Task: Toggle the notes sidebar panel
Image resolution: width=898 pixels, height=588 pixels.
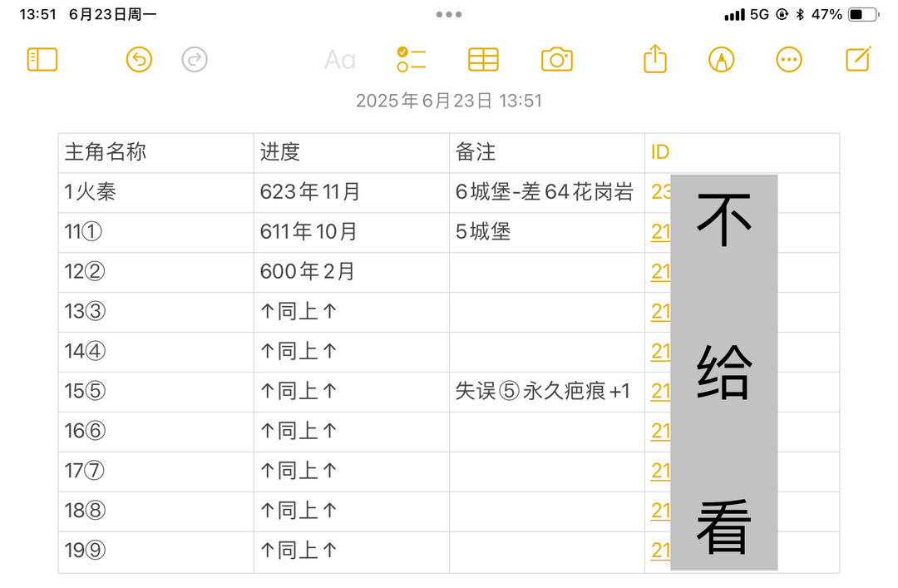Action: (42, 60)
